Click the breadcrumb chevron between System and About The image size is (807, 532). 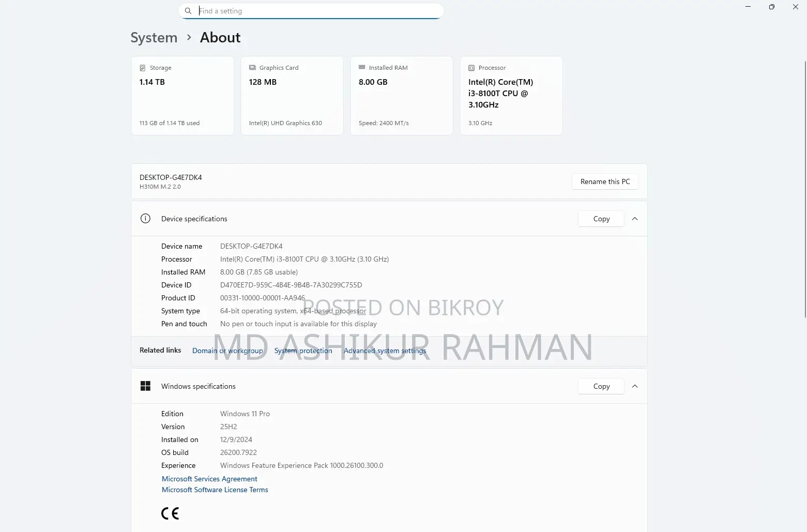pos(189,38)
